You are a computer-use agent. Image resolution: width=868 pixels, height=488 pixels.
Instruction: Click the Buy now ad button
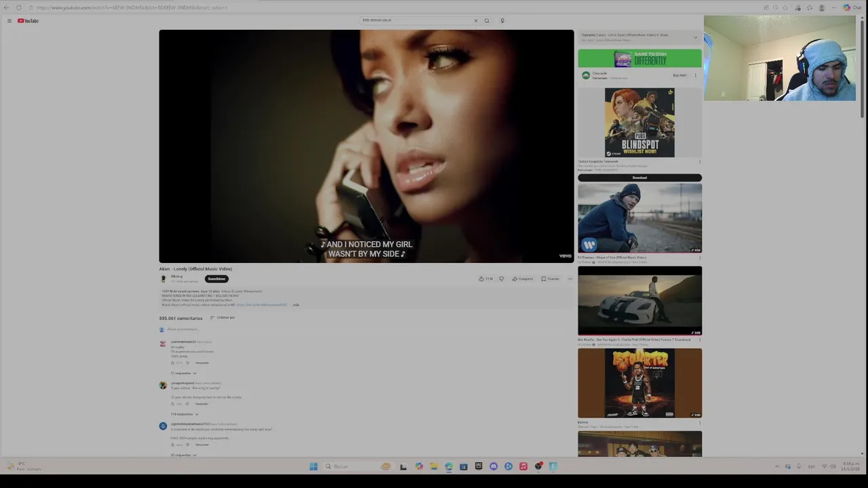(x=679, y=75)
